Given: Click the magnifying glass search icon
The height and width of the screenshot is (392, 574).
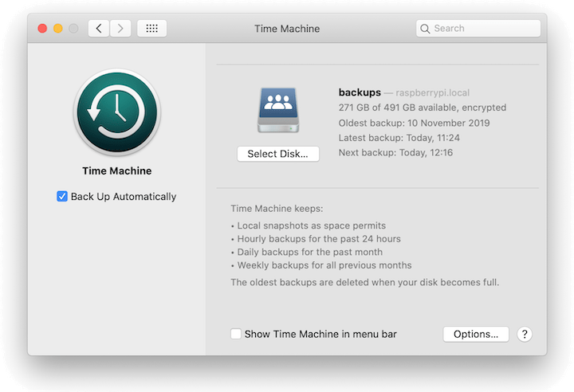Looking at the screenshot, I should pyautogui.click(x=425, y=29).
